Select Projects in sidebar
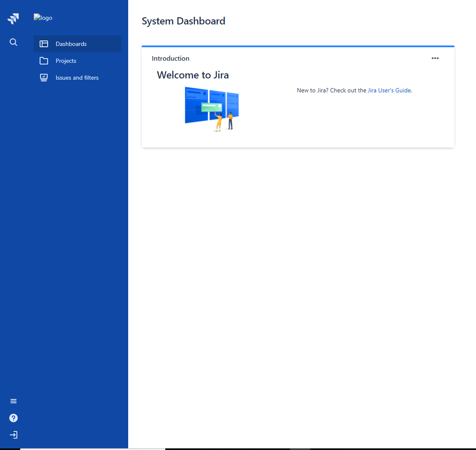This screenshot has width=476, height=450. click(x=77, y=61)
